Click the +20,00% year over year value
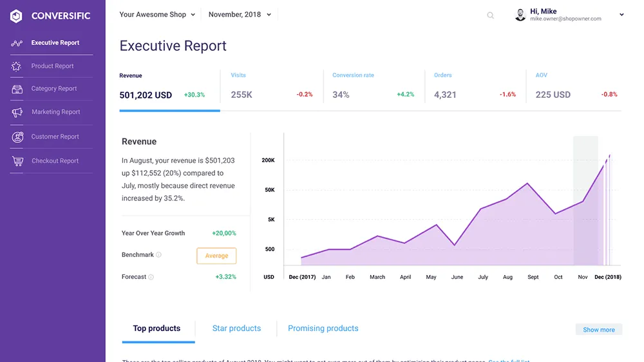644x362 pixels. coord(224,233)
